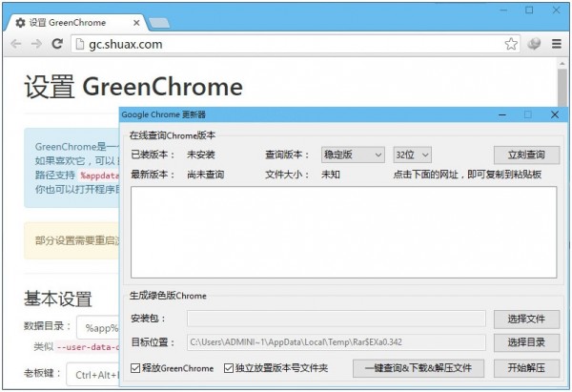The height and width of the screenshot is (392, 572).
Task: Click the extension icon beside the star
Action: coord(534,44)
